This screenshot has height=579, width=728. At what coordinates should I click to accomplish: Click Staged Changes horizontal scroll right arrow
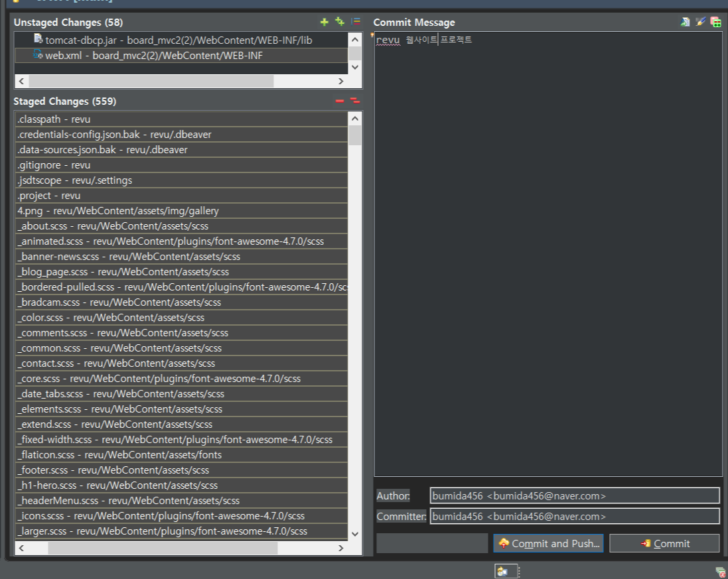pyautogui.click(x=341, y=548)
